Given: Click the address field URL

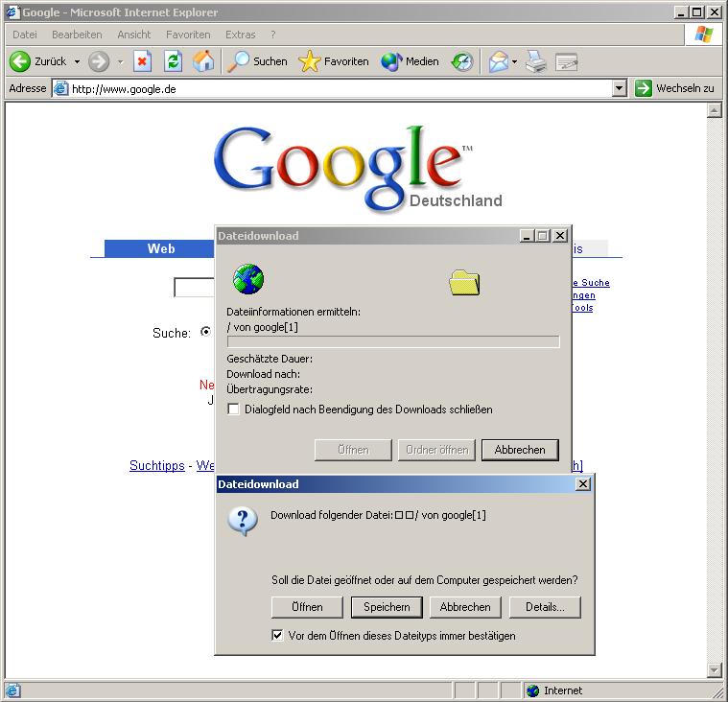Looking at the screenshot, I should (124, 88).
